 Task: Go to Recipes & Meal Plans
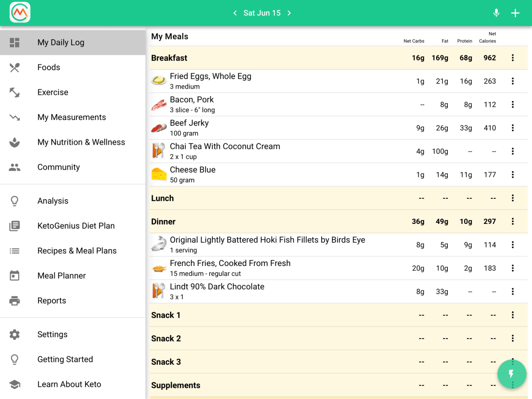point(77,251)
